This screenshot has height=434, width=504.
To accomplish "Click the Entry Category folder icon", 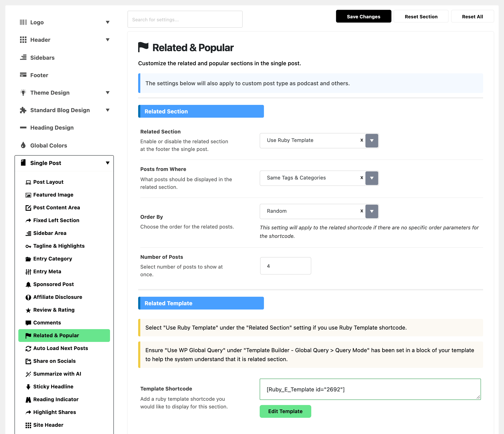I will [28, 259].
